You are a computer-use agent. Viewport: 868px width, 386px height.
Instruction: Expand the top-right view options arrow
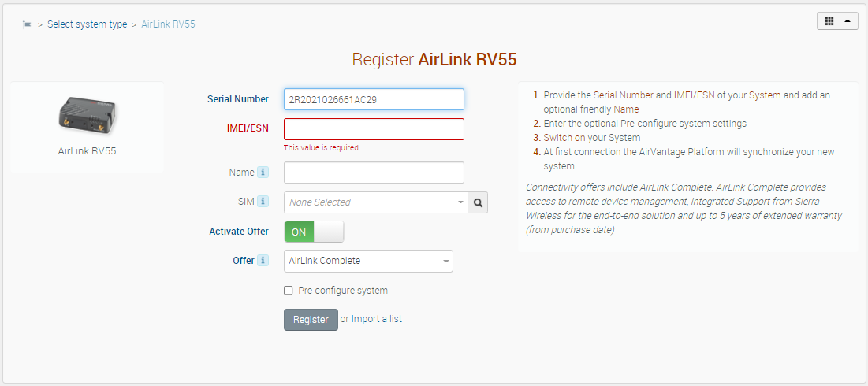click(x=848, y=21)
